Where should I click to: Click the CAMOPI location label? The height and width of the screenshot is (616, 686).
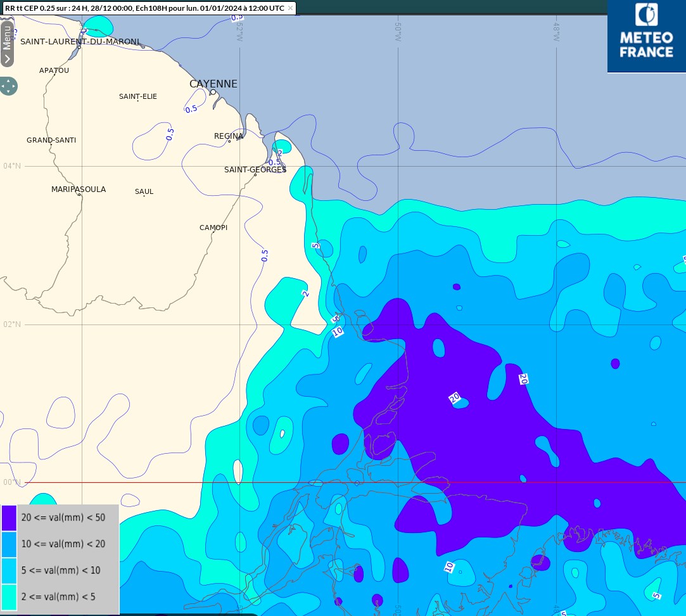point(213,228)
